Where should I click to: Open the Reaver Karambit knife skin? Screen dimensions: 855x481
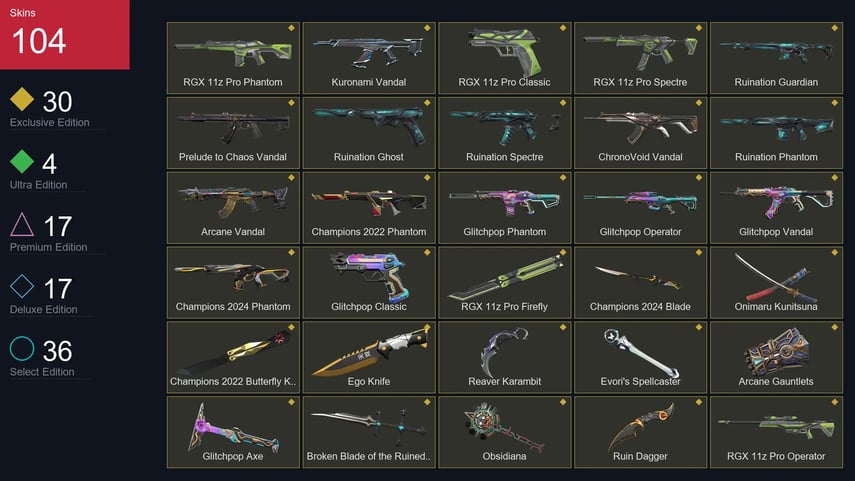click(x=504, y=357)
